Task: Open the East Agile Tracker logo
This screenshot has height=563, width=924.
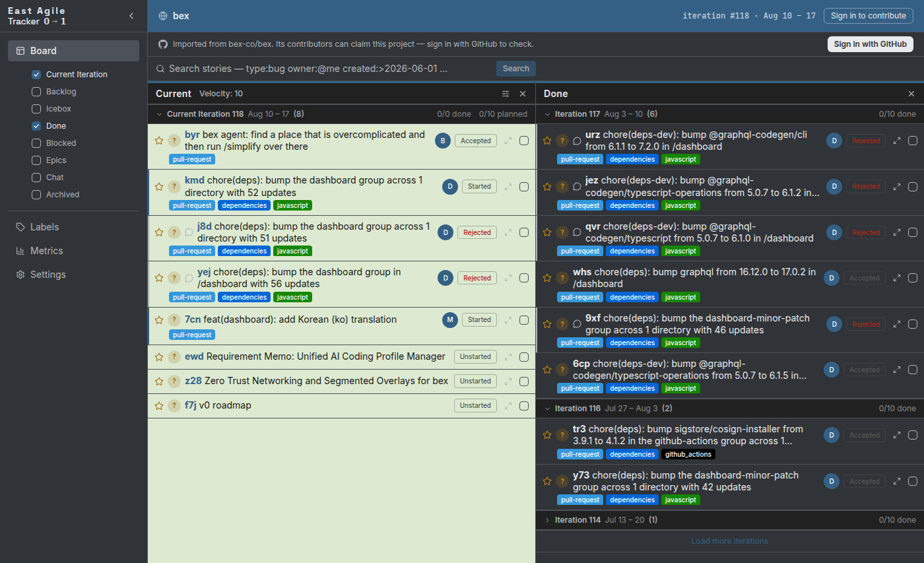Action: coord(37,16)
